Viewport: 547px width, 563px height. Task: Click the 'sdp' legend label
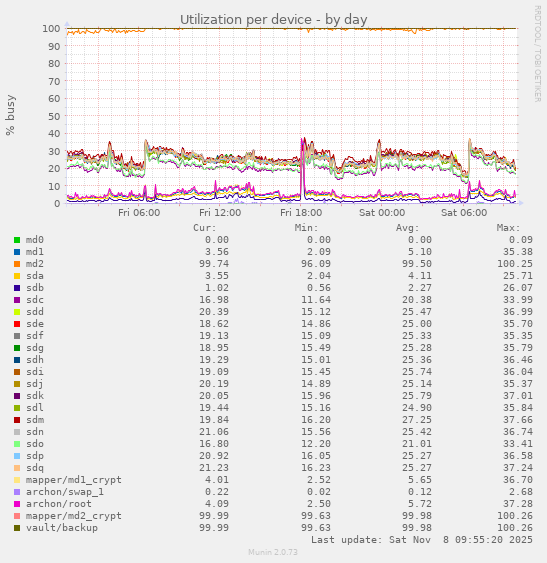pyautogui.click(x=34, y=456)
